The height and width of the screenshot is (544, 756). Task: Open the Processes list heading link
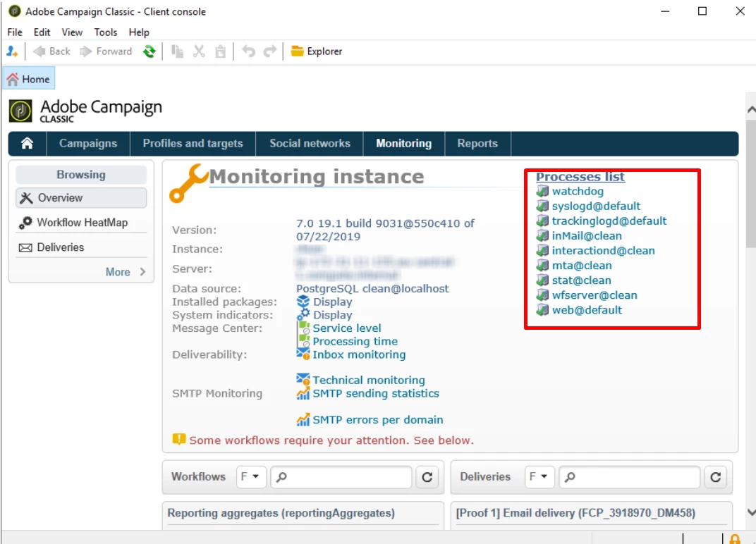[x=580, y=177]
